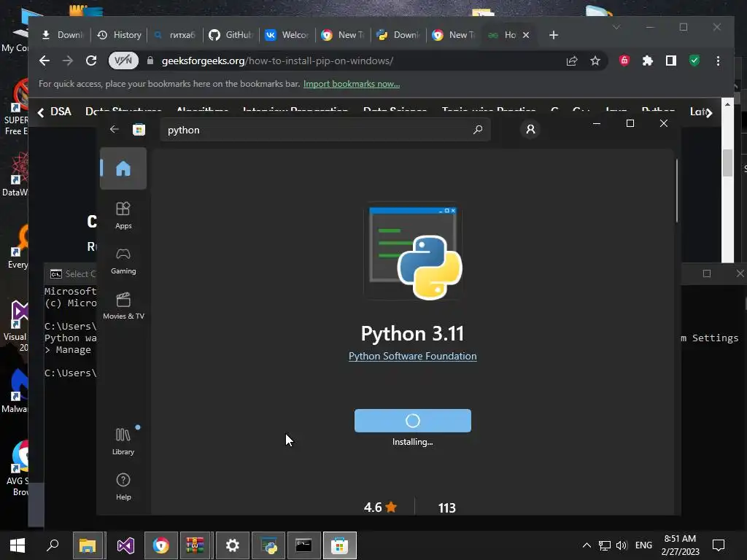Open Movies & TV section in Store
The image size is (747, 560).
(x=123, y=306)
